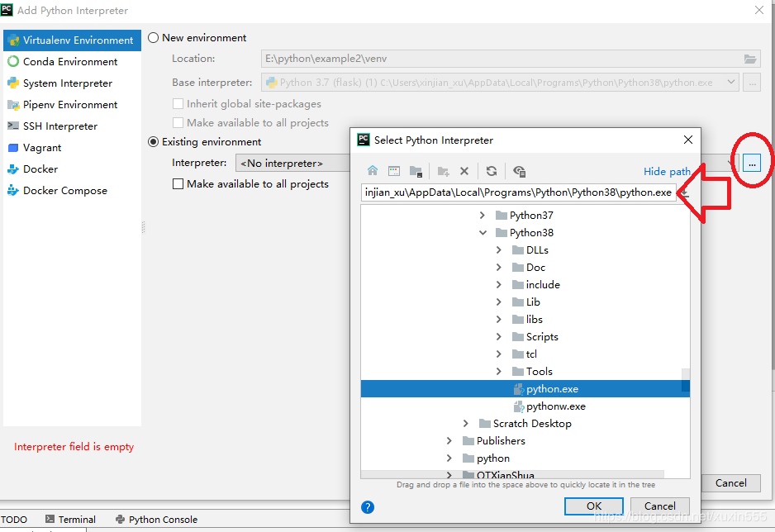Refresh the file tree

click(492, 171)
